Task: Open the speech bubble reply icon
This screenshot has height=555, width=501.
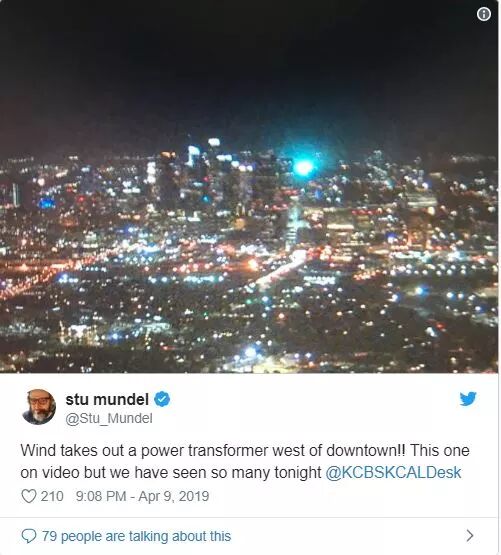Action: 29,536
